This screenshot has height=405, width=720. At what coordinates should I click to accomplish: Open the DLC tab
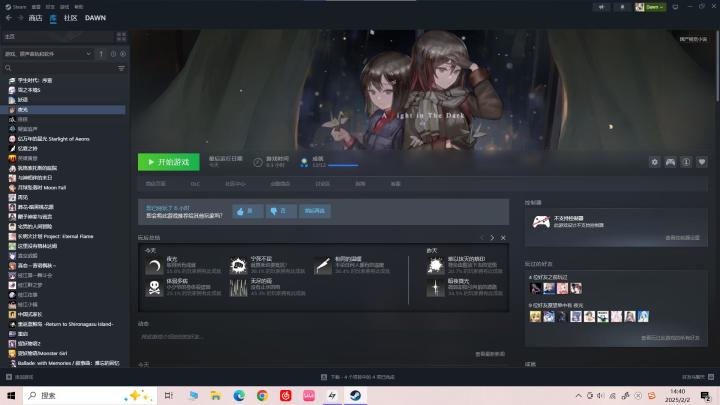[x=195, y=184]
